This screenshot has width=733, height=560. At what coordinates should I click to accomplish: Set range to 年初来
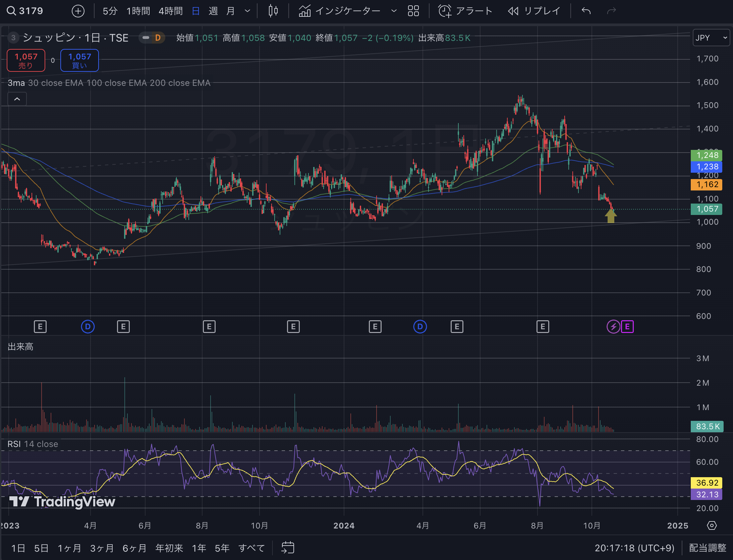pos(169,548)
